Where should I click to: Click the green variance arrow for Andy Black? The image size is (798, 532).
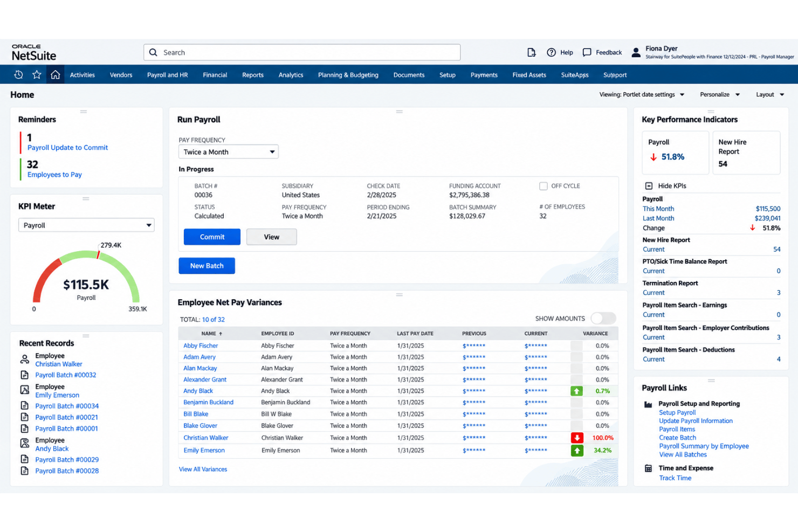(x=576, y=391)
